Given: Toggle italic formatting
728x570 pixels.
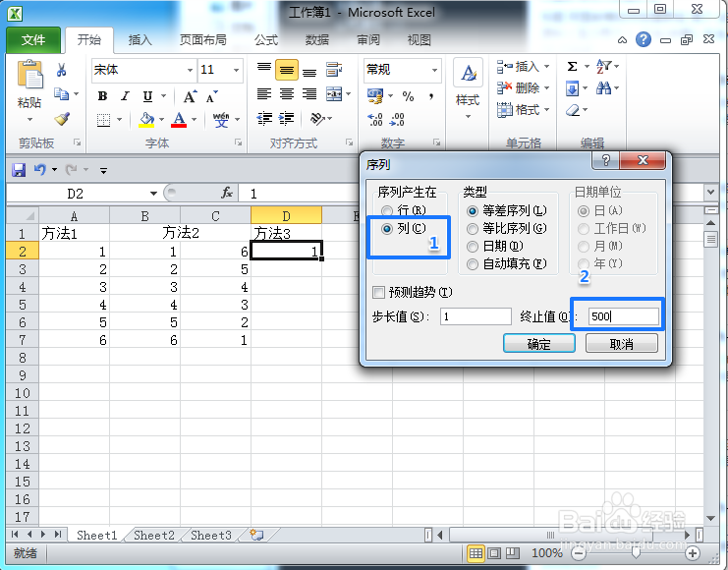Looking at the screenshot, I should [x=125, y=96].
